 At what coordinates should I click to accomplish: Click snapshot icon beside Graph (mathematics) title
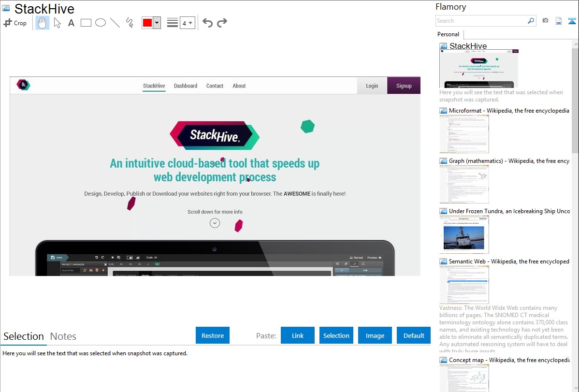point(443,161)
